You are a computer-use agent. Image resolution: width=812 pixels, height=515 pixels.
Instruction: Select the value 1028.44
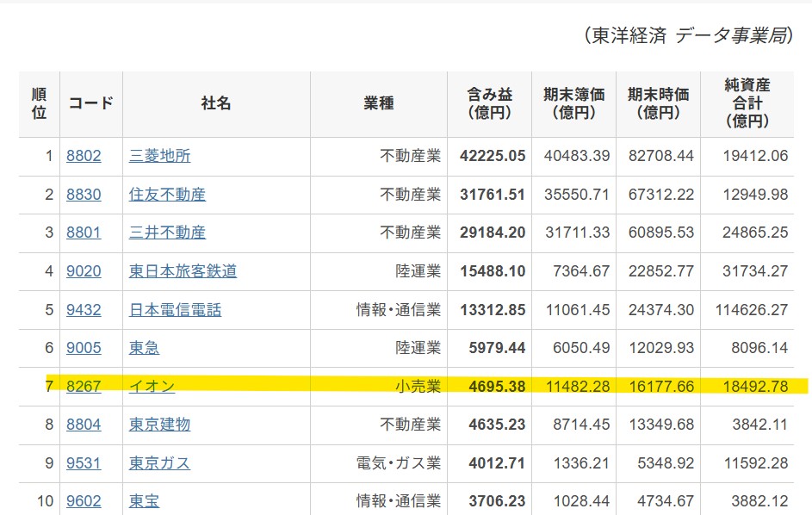pyautogui.click(x=581, y=501)
